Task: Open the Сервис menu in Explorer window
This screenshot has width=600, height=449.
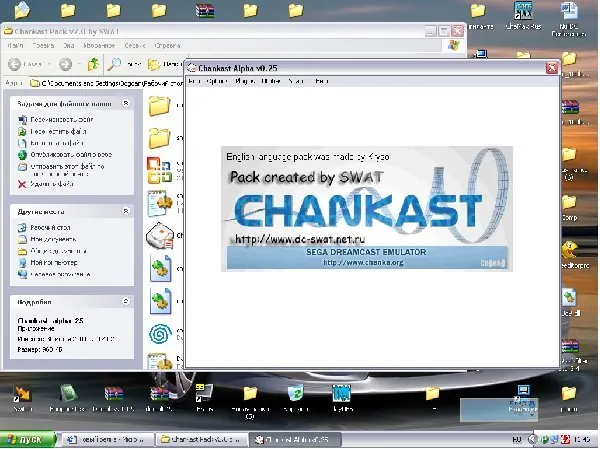Action: [x=135, y=46]
